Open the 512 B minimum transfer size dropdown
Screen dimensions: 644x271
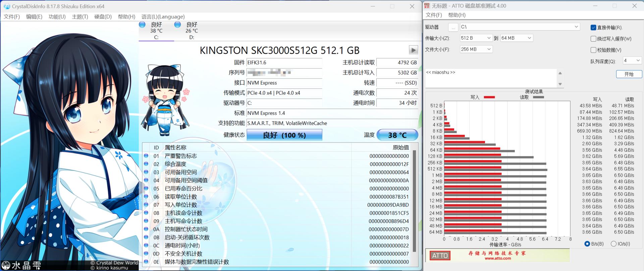point(476,38)
